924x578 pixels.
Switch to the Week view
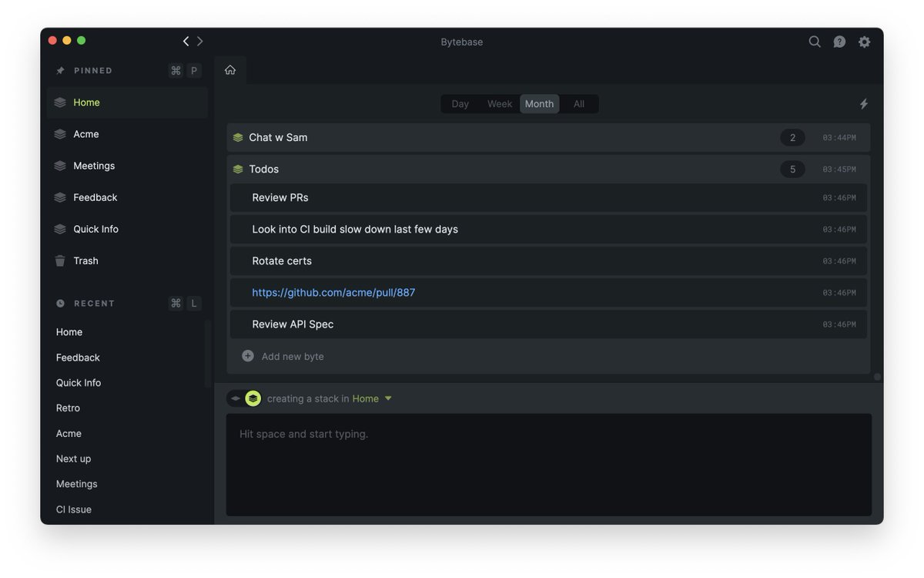[500, 104]
